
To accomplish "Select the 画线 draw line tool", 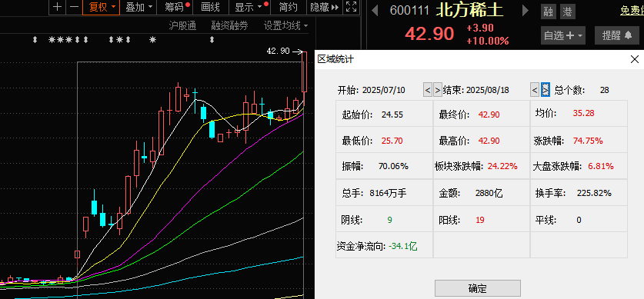I will click(x=211, y=7).
